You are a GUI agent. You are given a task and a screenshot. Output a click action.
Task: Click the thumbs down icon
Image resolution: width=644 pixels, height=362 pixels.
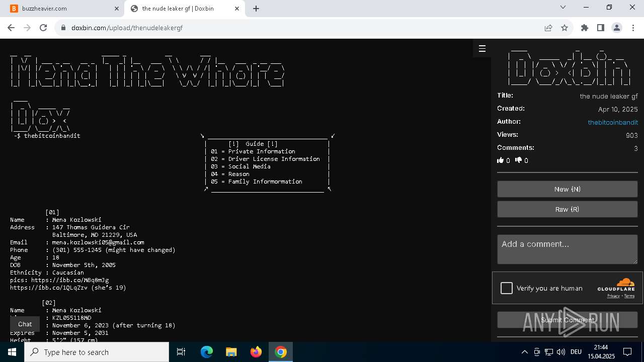click(519, 160)
